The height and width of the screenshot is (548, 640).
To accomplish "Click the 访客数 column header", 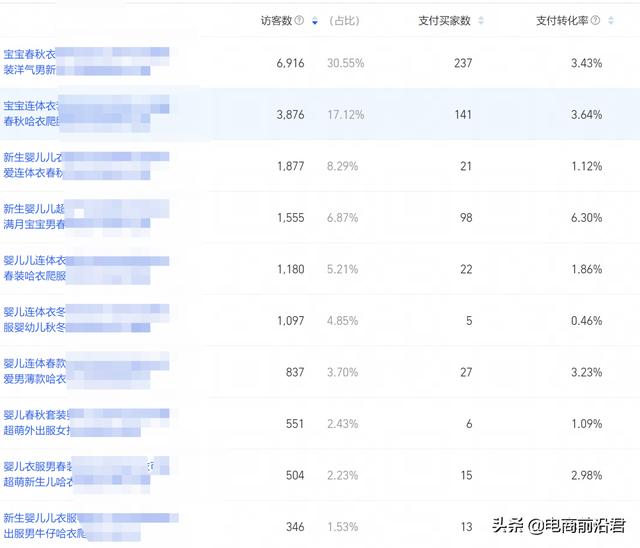I will pos(276,20).
